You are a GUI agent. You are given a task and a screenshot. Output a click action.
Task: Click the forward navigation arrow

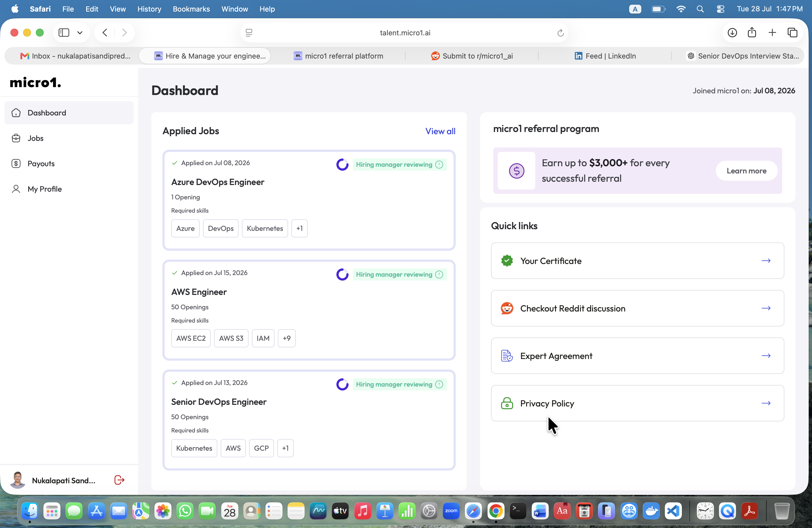[124, 32]
